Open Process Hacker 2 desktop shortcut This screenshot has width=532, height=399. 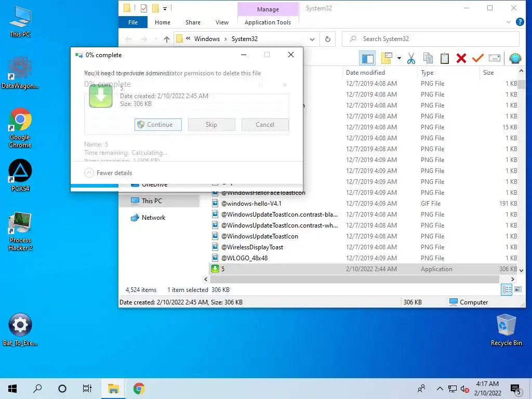(20, 231)
